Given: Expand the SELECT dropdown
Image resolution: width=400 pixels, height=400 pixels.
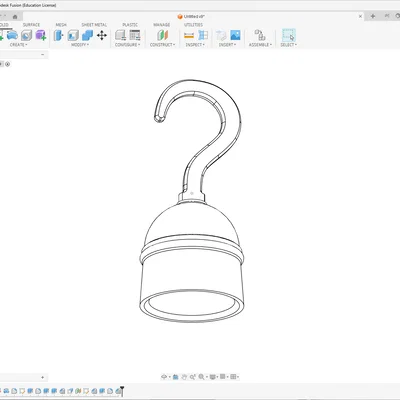Looking at the screenshot, I should click(x=289, y=45).
